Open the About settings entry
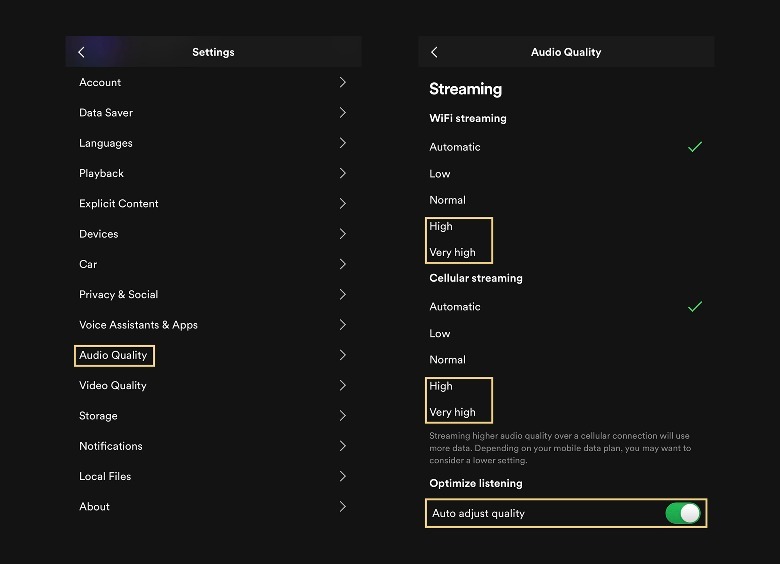This screenshot has height=564, width=780. tap(94, 506)
